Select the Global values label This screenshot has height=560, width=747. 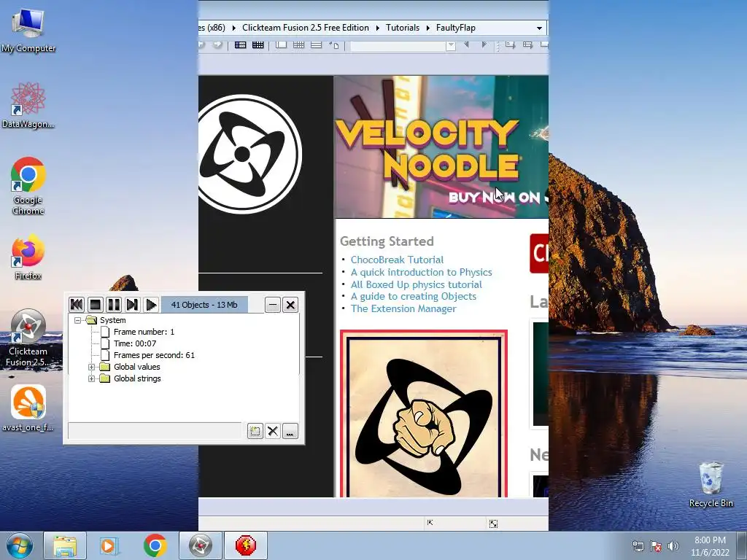(x=136, y=367)
